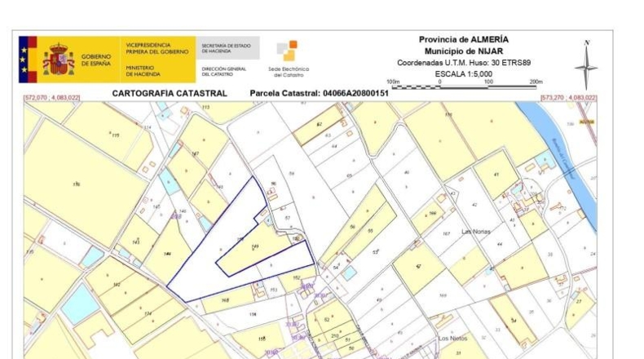Image resolution: width=644 pixels, height=359 pixels.
Task: Click the 'Provincia de ALMERÍA' heading
Action: coord(464,39)
